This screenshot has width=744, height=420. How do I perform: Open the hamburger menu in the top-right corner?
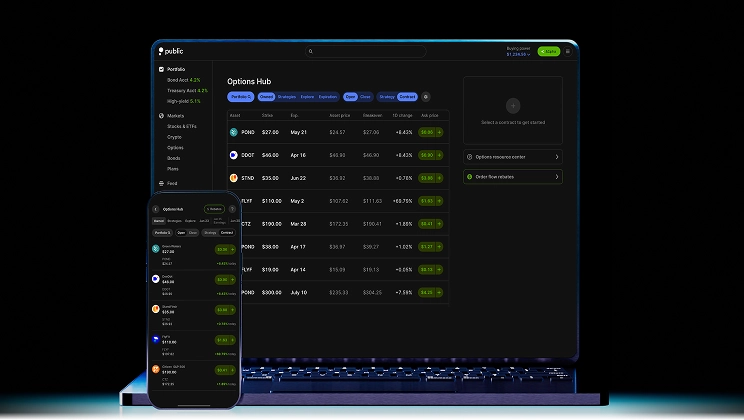[x=568, y=51]
